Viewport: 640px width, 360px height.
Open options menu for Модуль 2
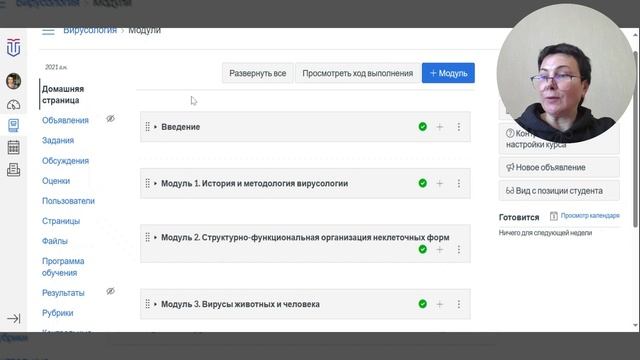tap(459, 249)
